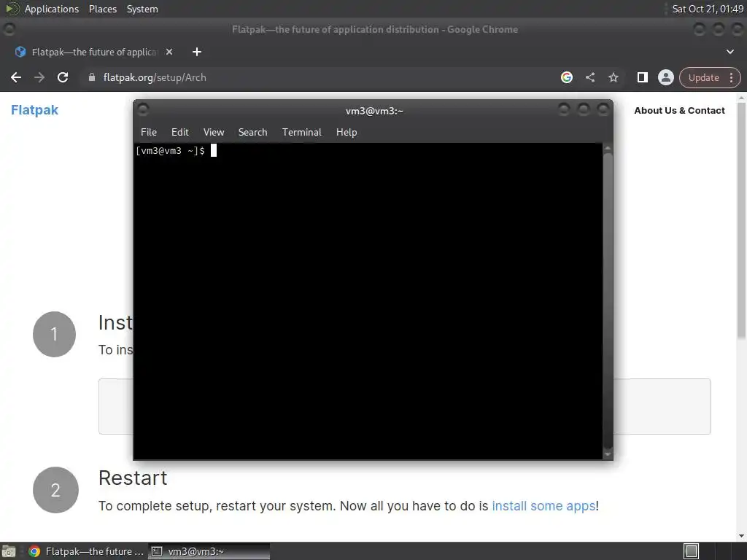Click the clock showing Sat Oct 21
747x560 pixels.
coord(708,9)
